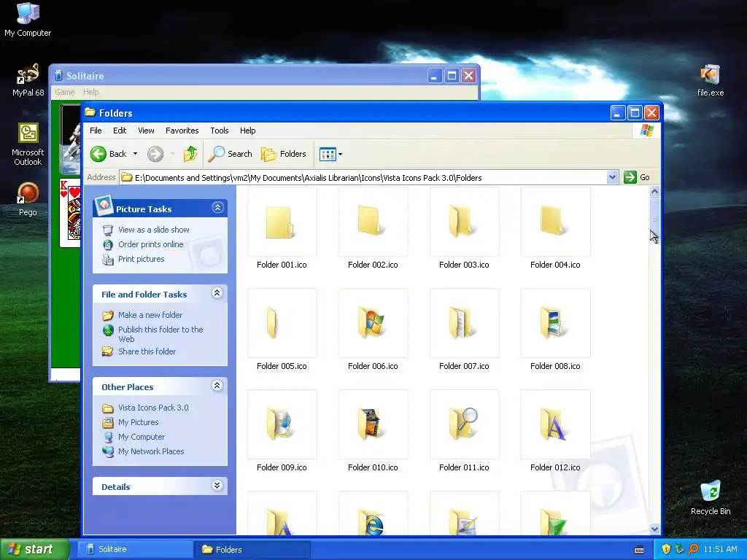Collapse the File and Folder Tasks panel
The width and height of the screenshot is (747, 560).
(217, 293)
